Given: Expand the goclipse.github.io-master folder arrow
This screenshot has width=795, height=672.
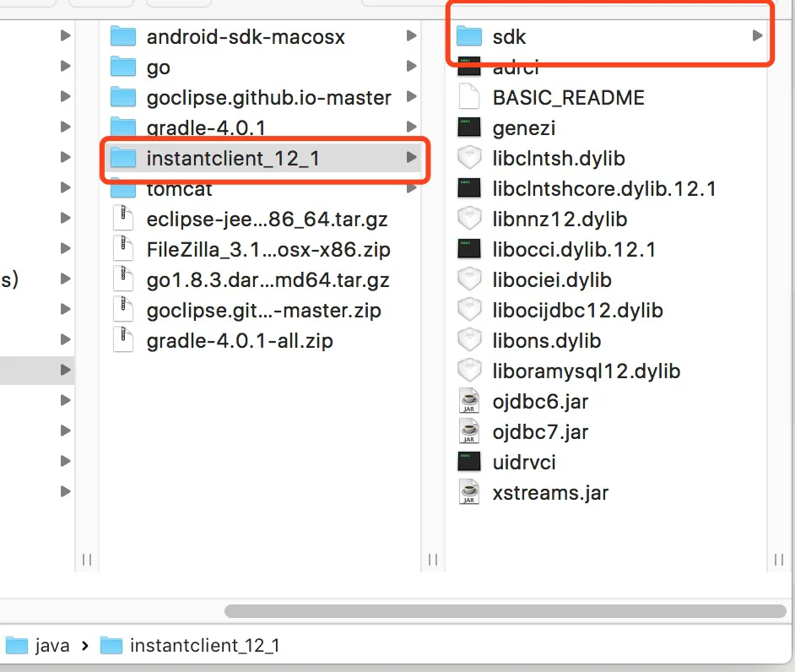Looking at the screenshot, I should point(411,97).
